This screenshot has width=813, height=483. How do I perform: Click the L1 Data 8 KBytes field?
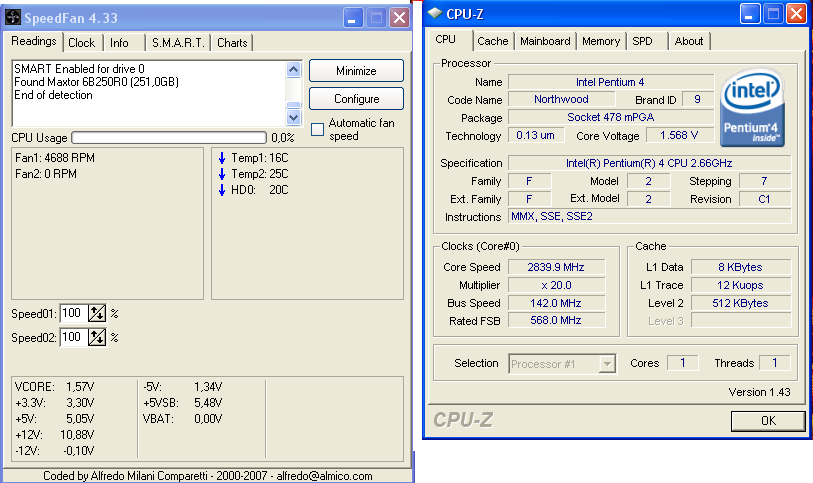coord(741,267)
